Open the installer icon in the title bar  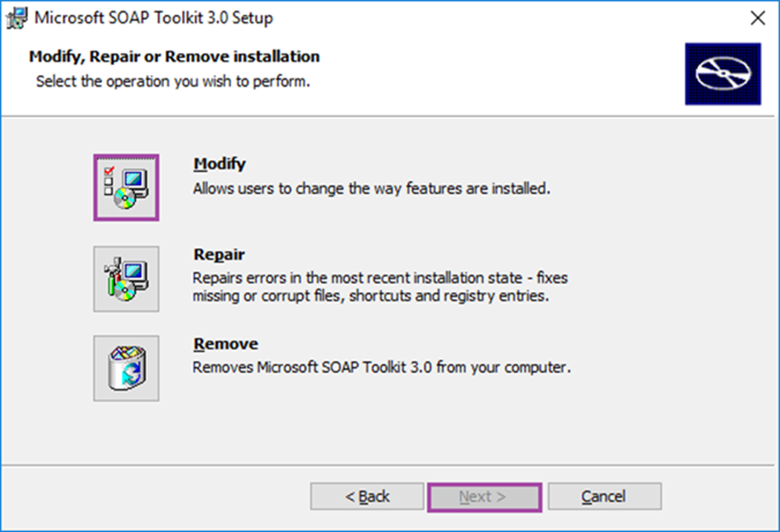17,18
